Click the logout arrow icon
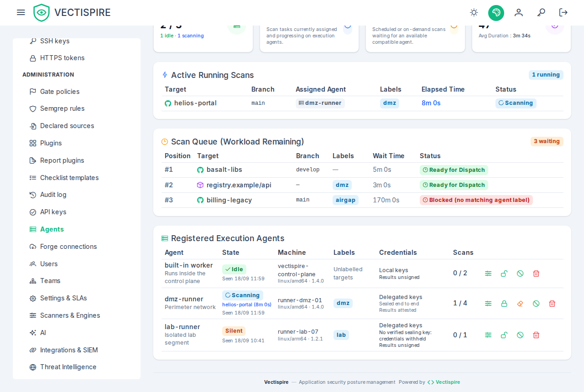 click(563, 12)
